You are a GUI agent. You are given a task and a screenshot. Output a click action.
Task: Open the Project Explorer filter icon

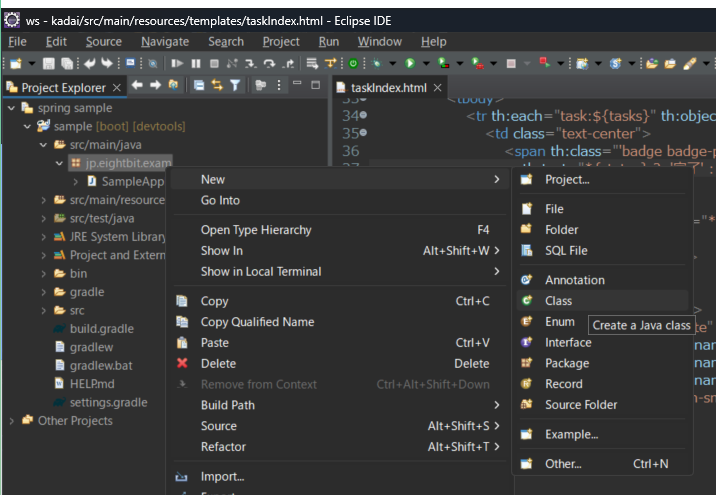click(x=235, y=85)
